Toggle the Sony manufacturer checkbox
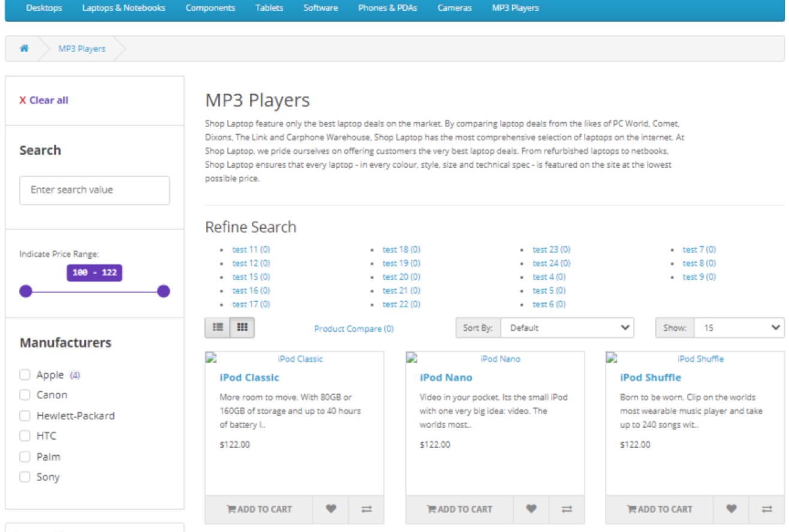789x532 pixels. pyautogui.click(x=25, y=477)
